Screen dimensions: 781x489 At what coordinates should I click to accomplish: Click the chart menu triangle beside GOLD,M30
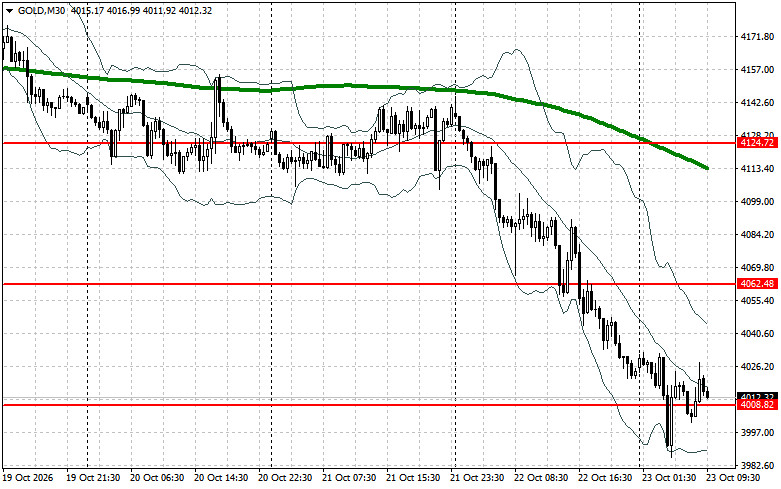point(9,10)
